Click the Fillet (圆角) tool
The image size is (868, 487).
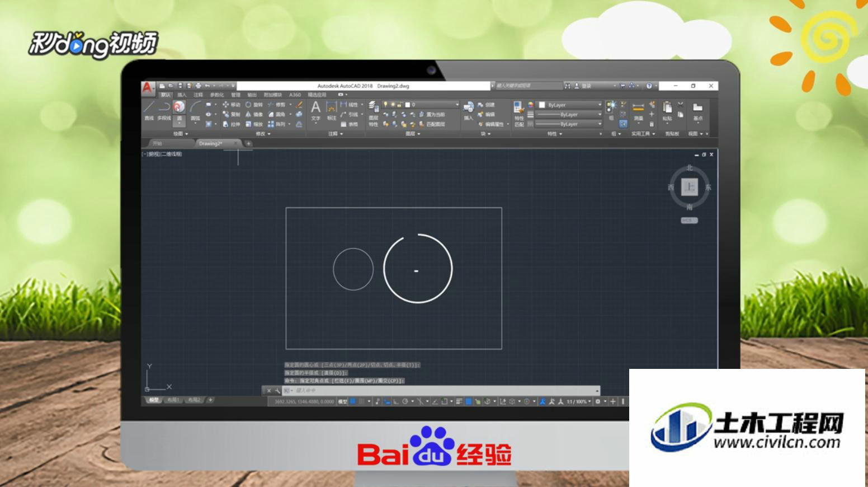(x=276, y=114)
